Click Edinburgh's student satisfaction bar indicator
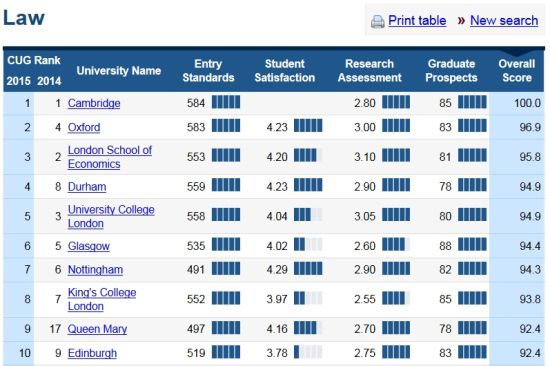 [x=308, y=352]
